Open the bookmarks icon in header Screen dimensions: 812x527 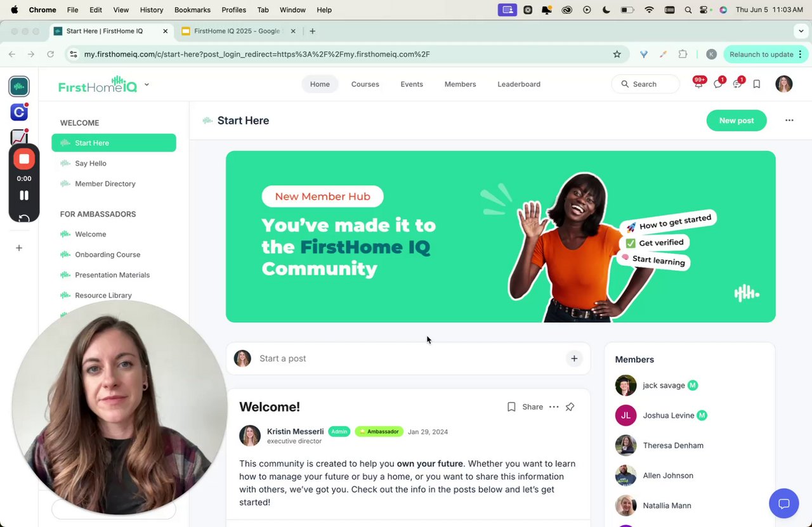pyautogui.click(x=757, y=84)
